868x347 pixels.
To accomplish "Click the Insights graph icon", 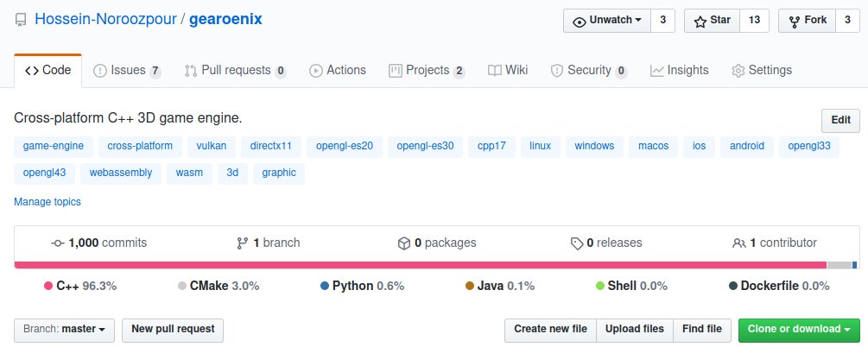I will (x=656, y=71).
